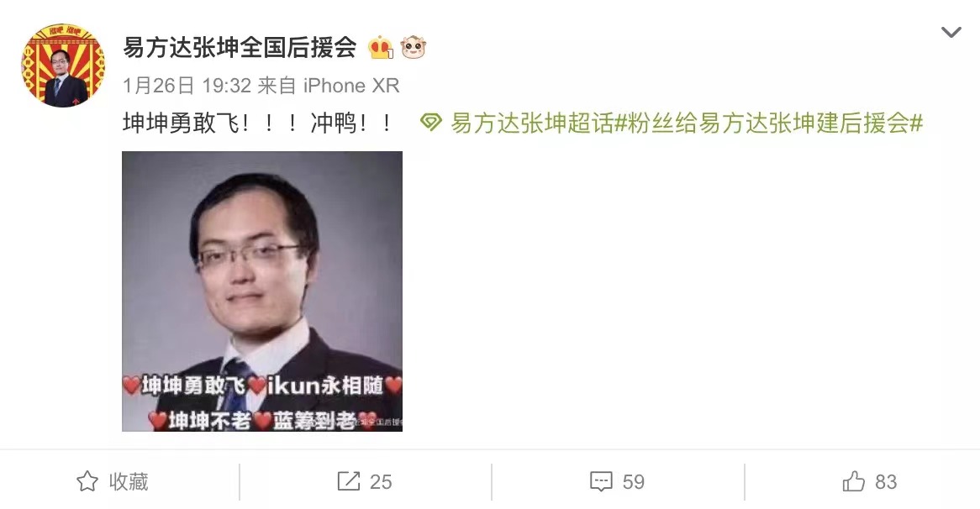Click the post text 坤坤勇敢飞

pos(181,123)
